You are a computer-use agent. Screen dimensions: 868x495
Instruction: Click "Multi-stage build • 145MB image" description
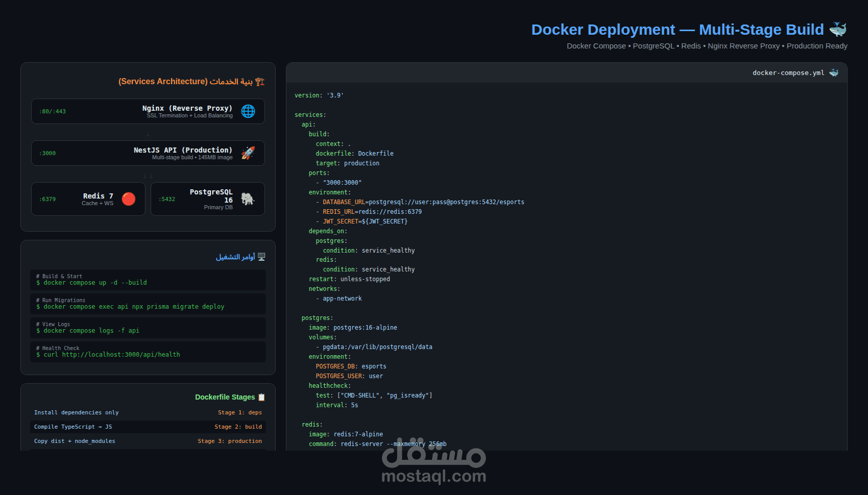[192, 158]
